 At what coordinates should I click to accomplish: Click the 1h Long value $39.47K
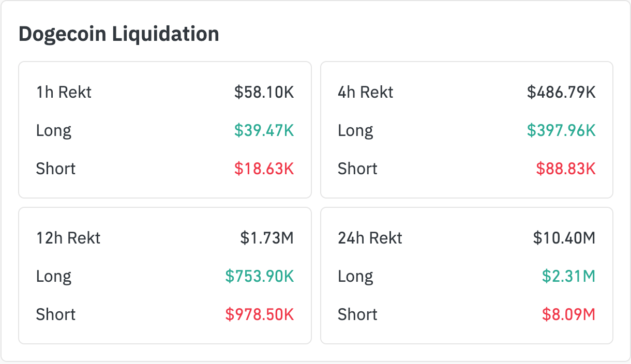pos(264,131)
